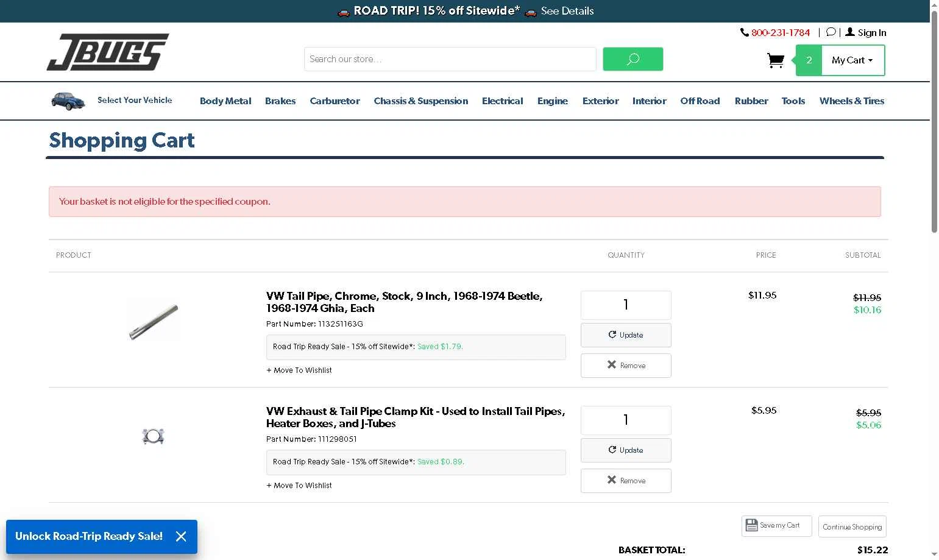Move Clamp Kit to Wishlist

coord(299,486)
